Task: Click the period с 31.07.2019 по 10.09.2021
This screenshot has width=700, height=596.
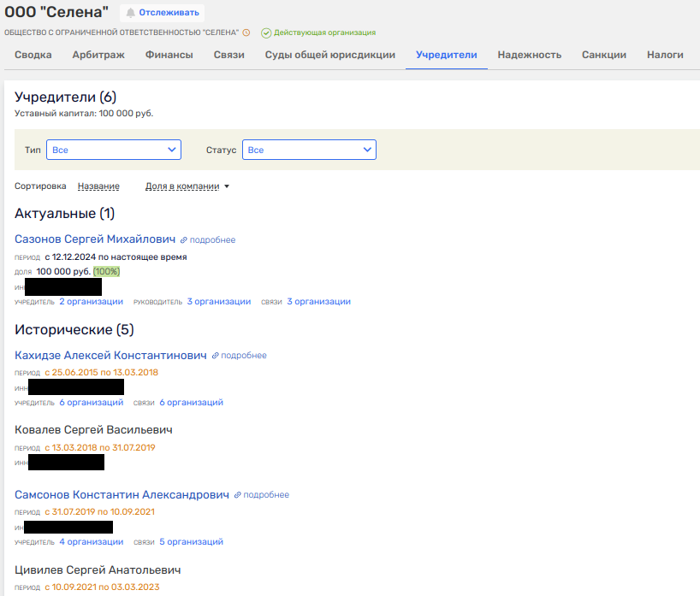Action: coord(99,511)
